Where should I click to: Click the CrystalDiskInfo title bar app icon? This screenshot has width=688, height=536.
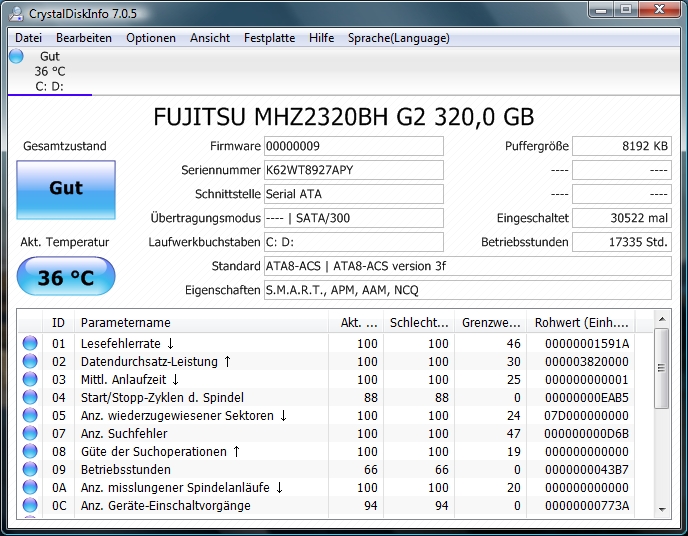(x=16, y=14)
